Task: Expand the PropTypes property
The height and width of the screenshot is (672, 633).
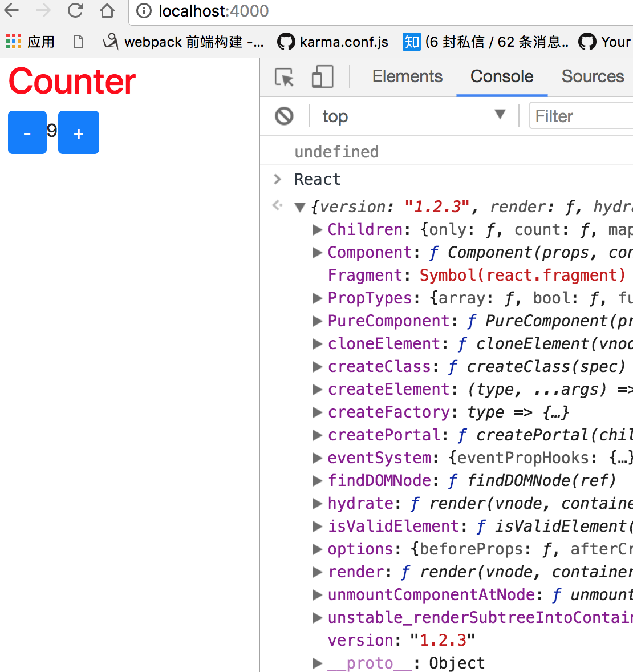Action: 317,298
